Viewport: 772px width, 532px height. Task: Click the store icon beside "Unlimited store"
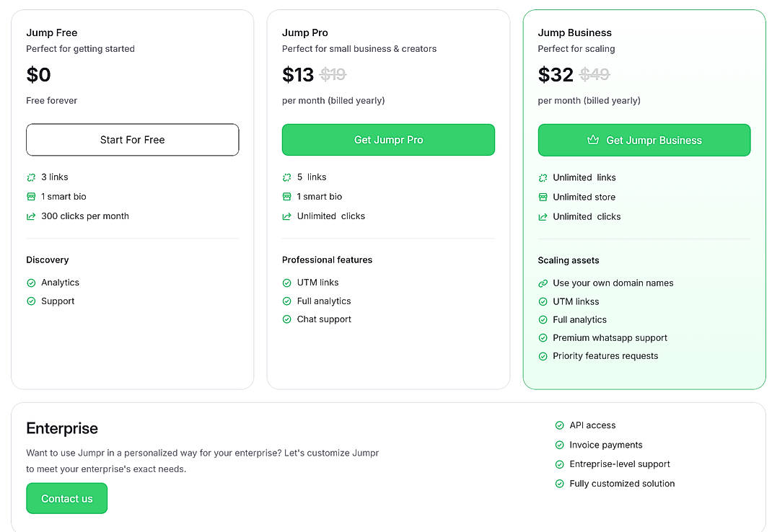click(x=543, y=196)
